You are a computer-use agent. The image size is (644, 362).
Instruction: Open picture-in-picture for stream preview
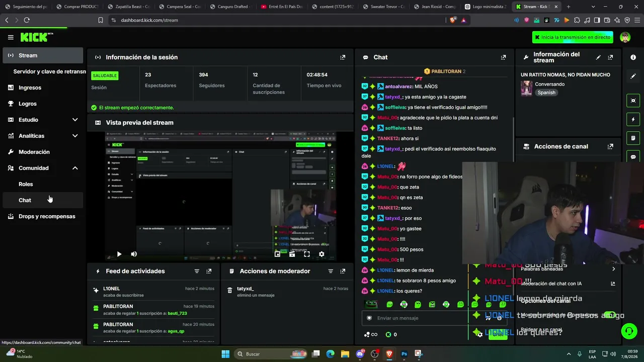pyautogui.click(x=277, y=254)
